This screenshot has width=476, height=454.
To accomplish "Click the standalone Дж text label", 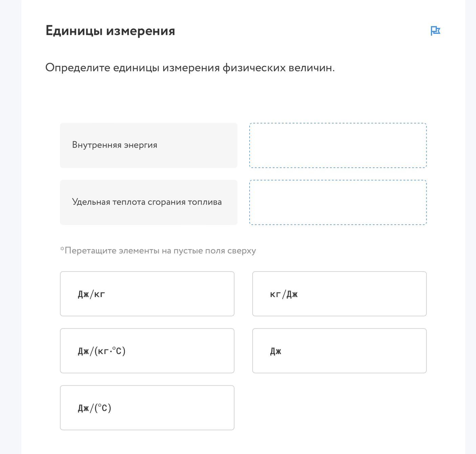I will click(x=276, y=351).
